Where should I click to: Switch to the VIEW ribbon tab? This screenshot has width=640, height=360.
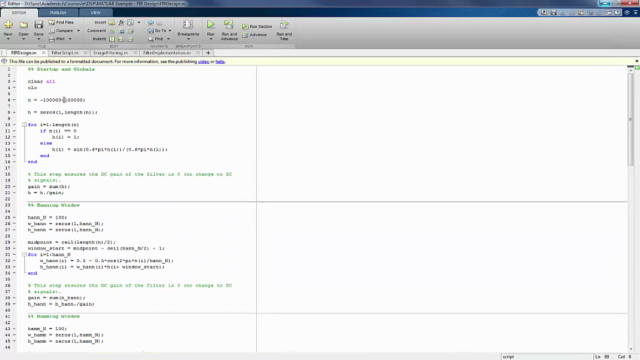coord(96,13)
